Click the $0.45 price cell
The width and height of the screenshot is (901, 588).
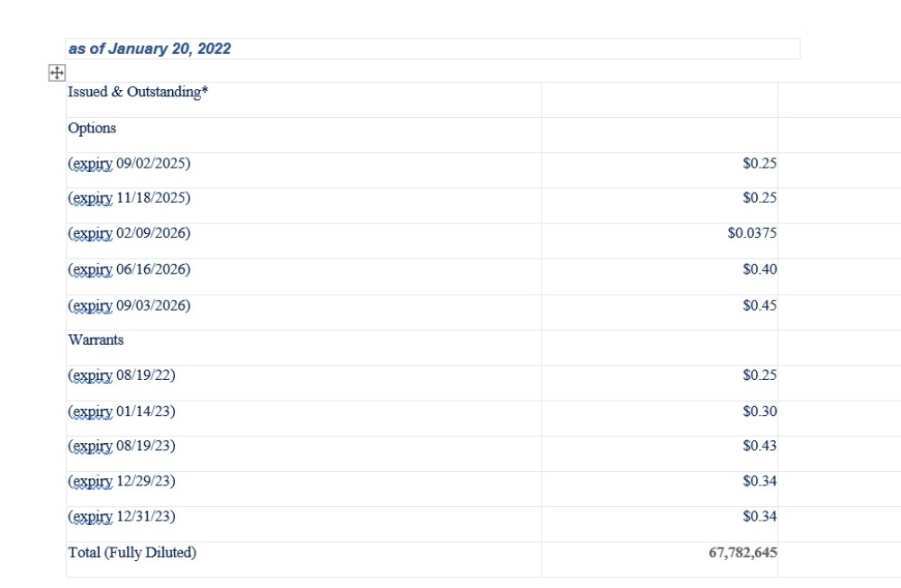click(760, 305)
